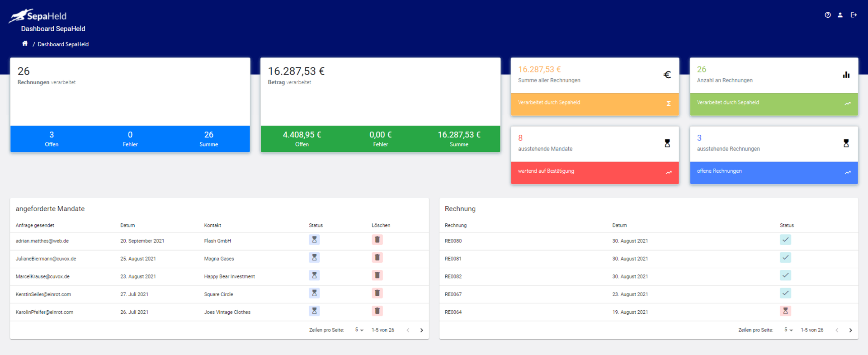Image resolution: width=868 pixels, height=355 pixels.
Task: Open the user profile icon
Action: 840,15
